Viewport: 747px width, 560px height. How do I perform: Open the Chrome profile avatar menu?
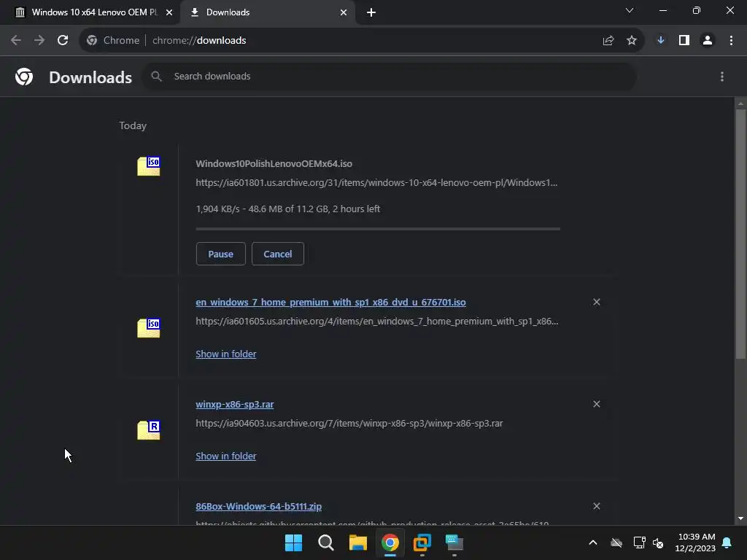click(x=708, y=41)
